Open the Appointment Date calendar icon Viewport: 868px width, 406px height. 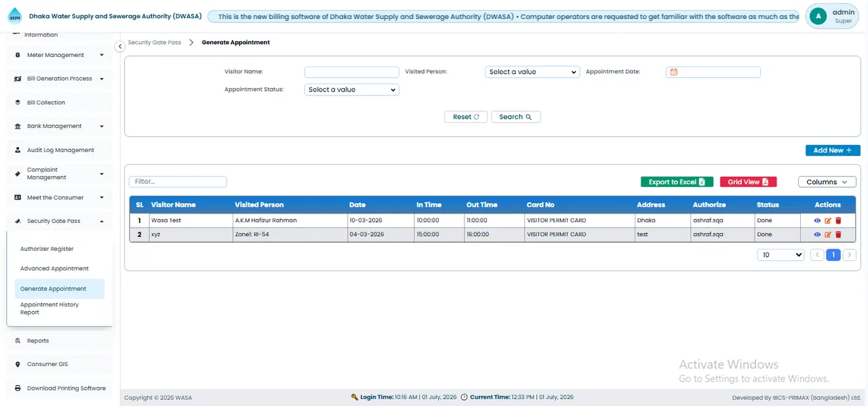coord(673,72)
